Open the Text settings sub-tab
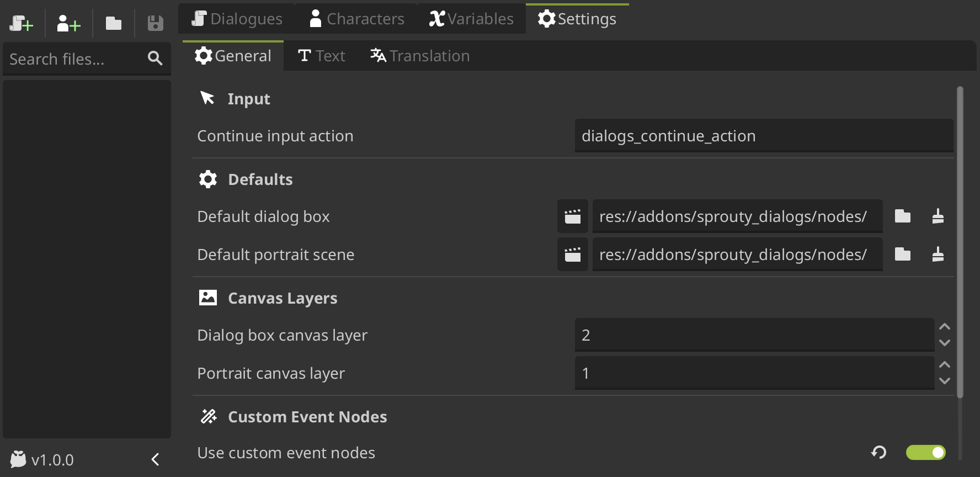This screenshot has height=477, width=980. pos(321,56)
